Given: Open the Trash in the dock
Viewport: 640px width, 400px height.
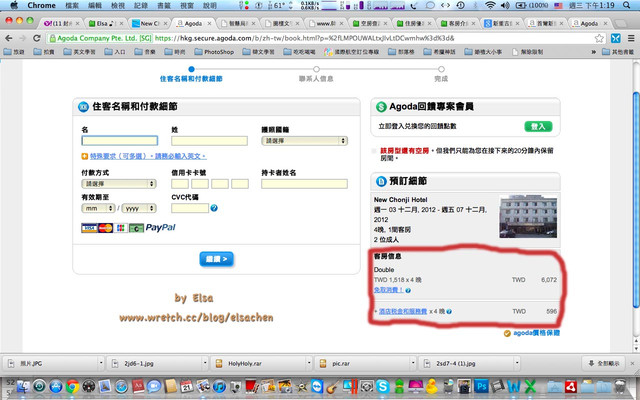Looking at the screenshot, I should click(620, 386).
